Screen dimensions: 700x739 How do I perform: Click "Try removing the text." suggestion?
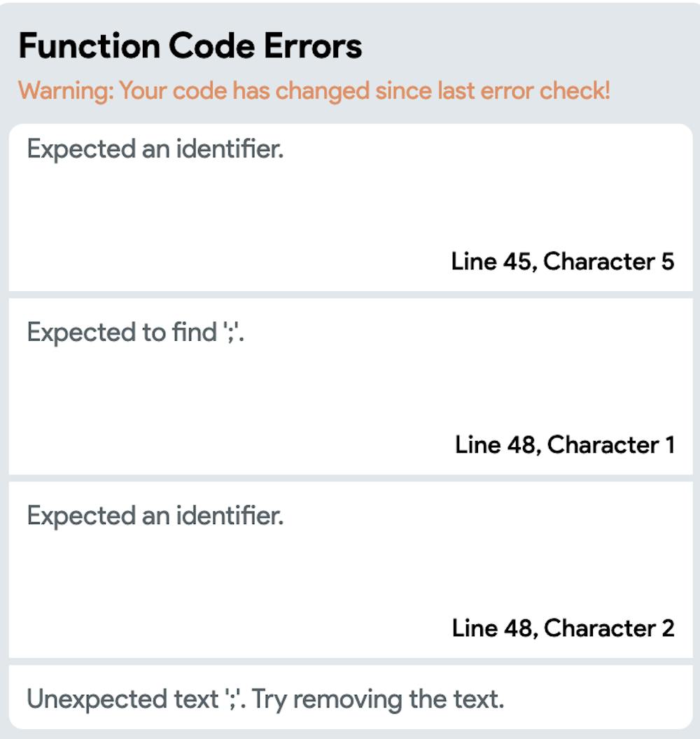(x=378, y=699)
